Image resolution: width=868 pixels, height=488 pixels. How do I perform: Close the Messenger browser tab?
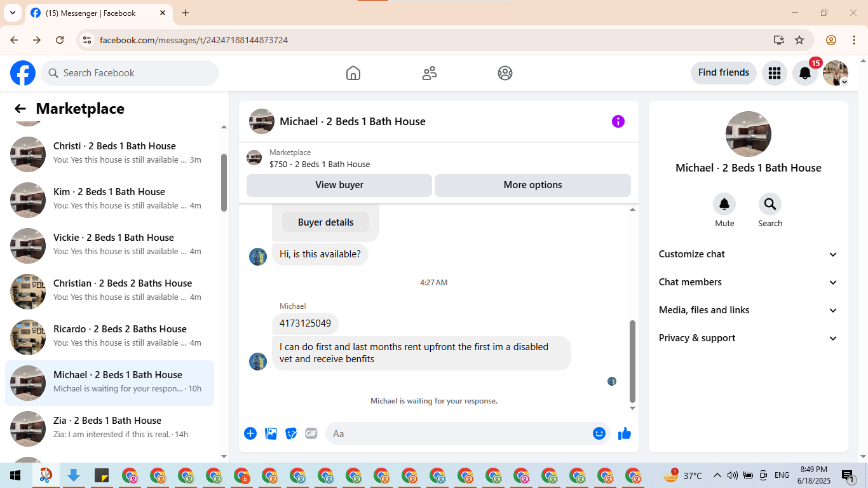pyautogui.click(x=163, y=13)
